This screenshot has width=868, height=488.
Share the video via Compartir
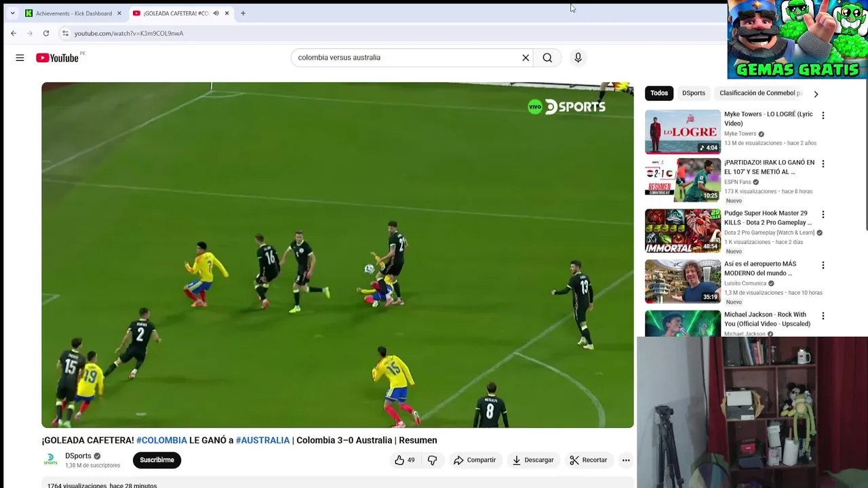coord(475,460)
